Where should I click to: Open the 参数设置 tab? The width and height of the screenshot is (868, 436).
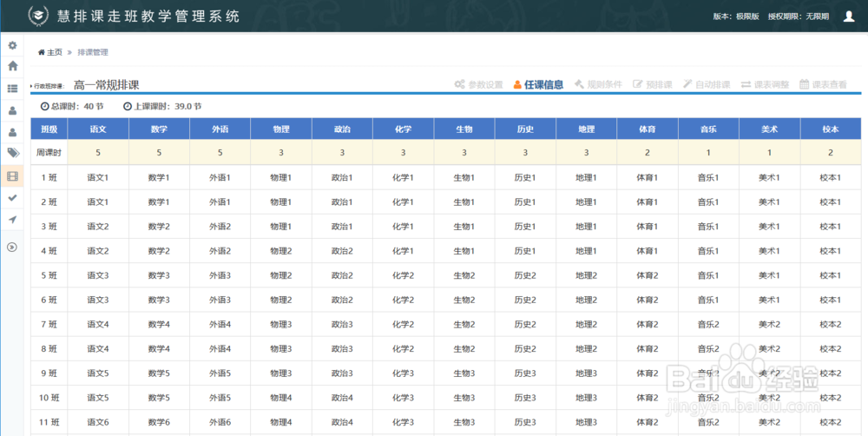[478, 85]
